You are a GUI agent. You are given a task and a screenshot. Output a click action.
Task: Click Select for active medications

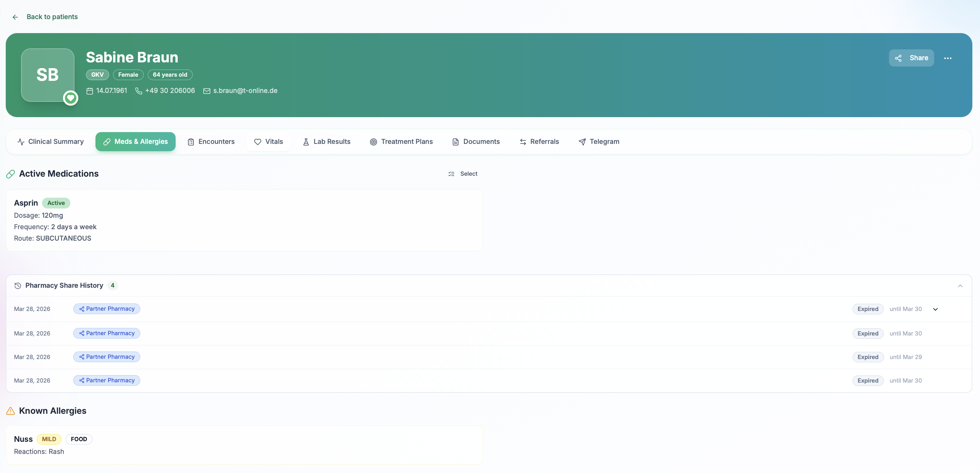coord(463,174)
